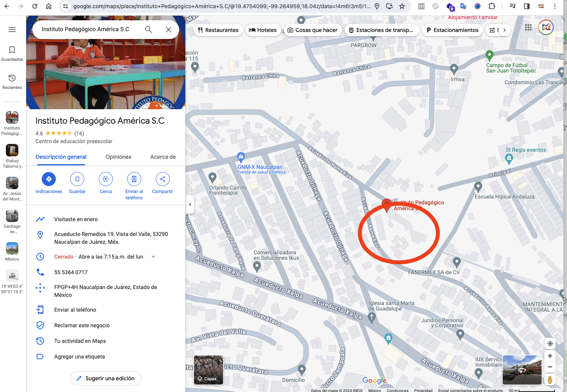
Task: Filter map by Estacionamientos
Action: click(x=453, y=30)
